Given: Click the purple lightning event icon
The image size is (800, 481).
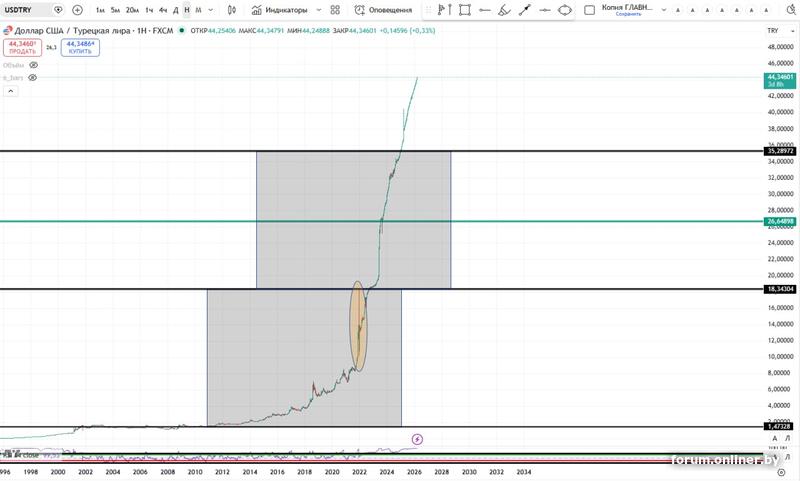Looking at the screenshot, I should click(x=417, y=439).
